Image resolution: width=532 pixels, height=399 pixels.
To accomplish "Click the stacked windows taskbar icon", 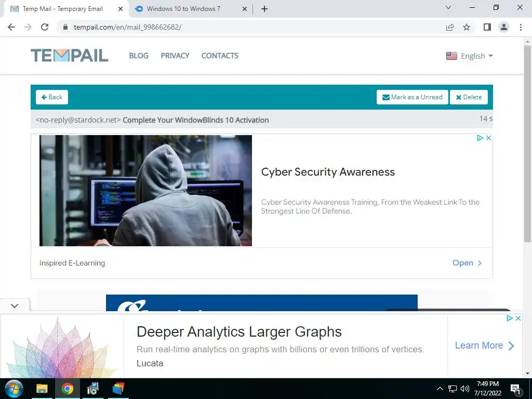I will pyautogui.click(x=118, y=389).
